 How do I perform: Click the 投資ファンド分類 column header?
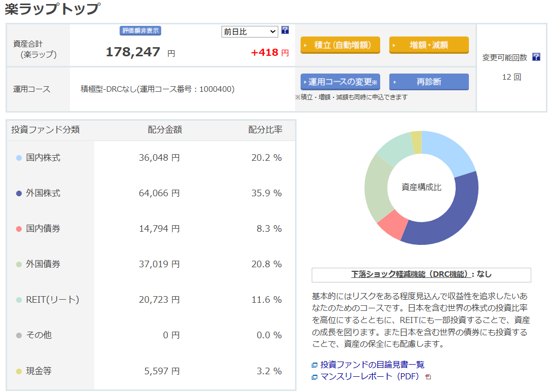45,130
